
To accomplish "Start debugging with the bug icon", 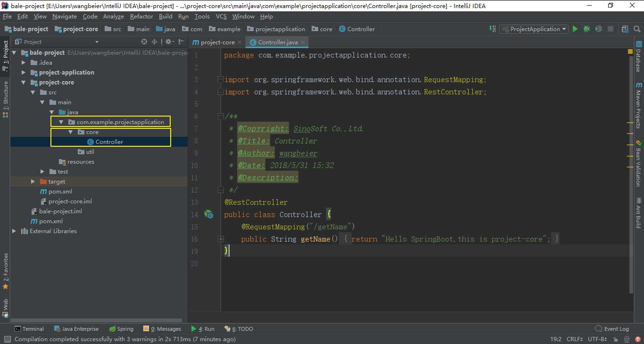I will (x=586, y=29).
